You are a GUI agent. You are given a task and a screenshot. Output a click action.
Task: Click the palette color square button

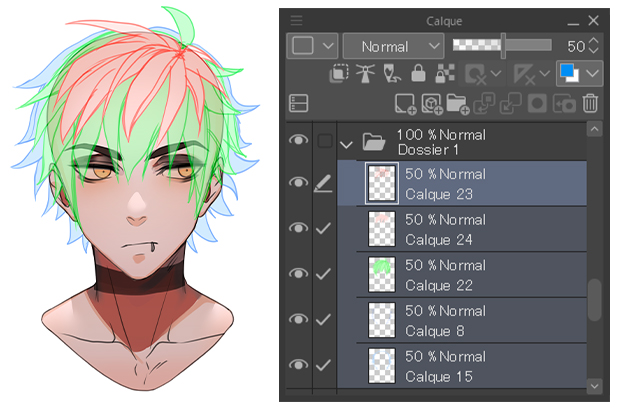tap(303, 46)
